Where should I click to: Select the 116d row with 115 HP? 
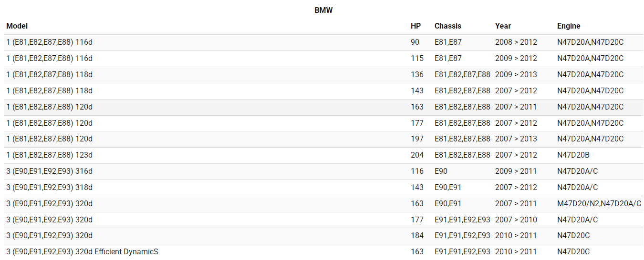[x=50, y=59]
